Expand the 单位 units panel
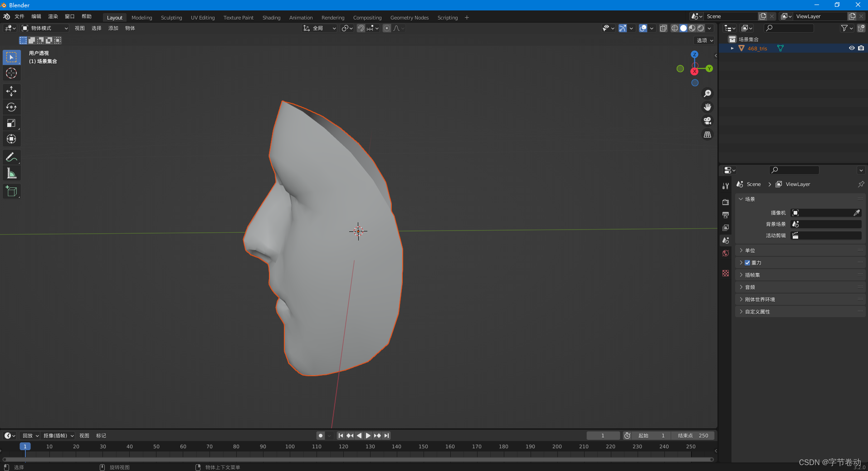The image size is (868, 471). click(750, 250)
